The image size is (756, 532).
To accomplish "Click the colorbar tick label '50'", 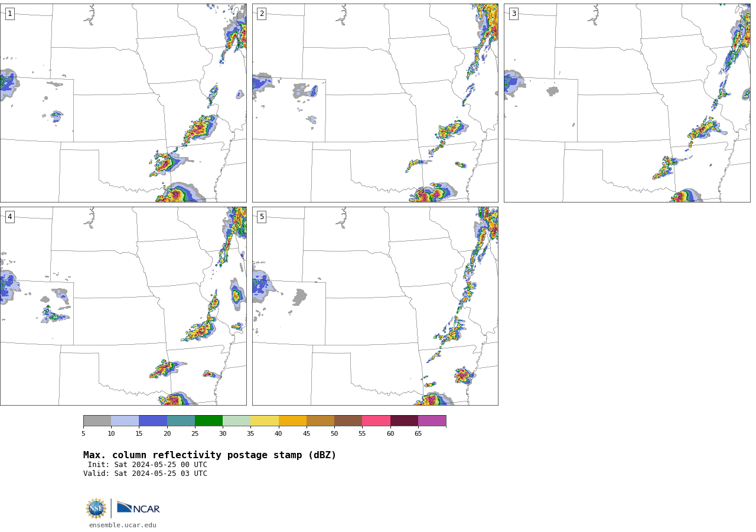I will (x=334, y=434).
